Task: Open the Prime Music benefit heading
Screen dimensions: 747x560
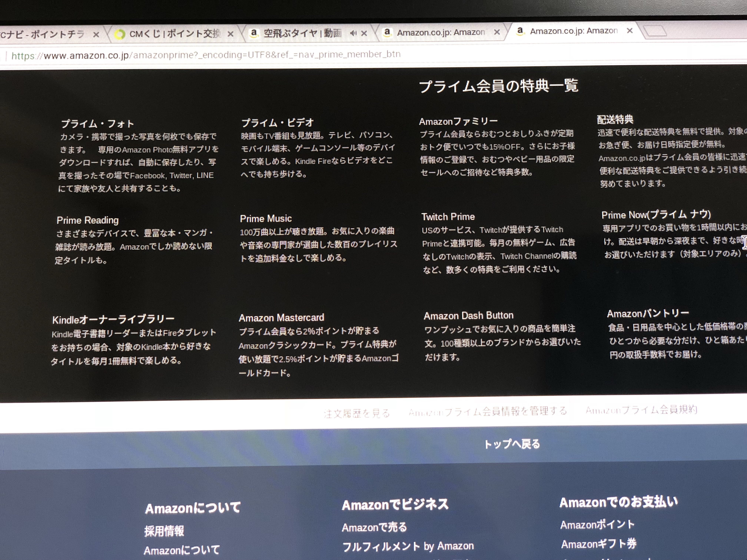Action: click(x=266, y=219)
